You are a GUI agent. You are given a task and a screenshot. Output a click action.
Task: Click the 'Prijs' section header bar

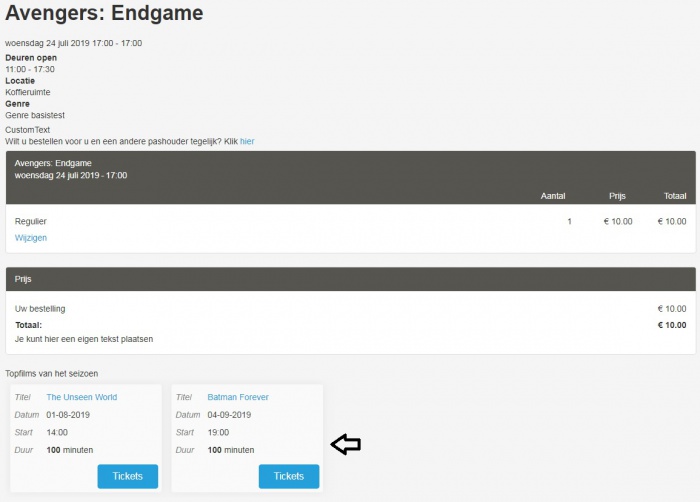click(351, 279)
